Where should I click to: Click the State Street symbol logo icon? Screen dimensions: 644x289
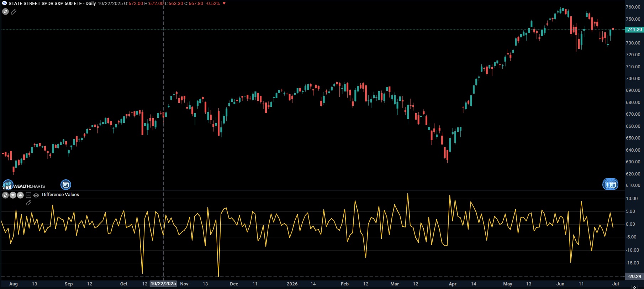[4, 3]
